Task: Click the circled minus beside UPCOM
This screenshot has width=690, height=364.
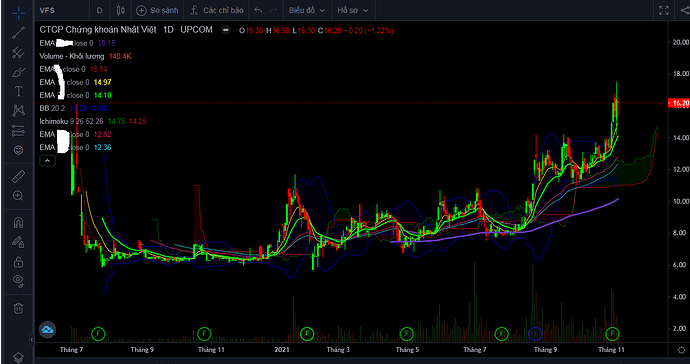Action: [x=226, y=30]
